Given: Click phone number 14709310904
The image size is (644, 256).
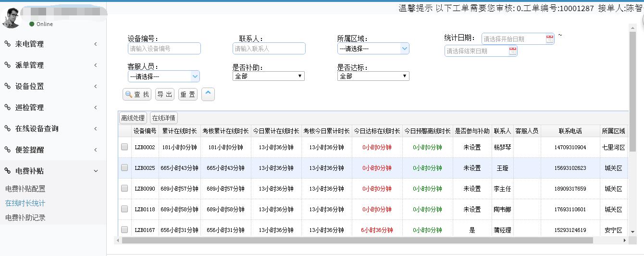Looking at the screenshot, I should pyautogui.click(x=570, y=147).
